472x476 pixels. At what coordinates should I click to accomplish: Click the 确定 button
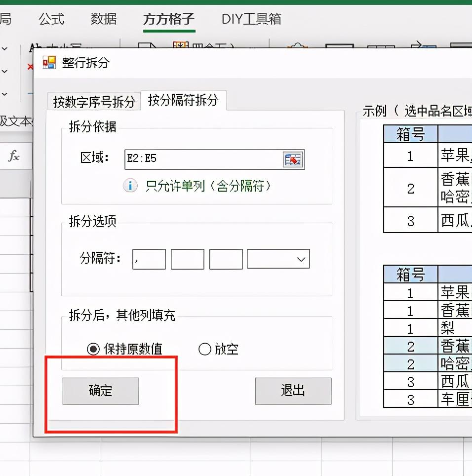tap(101, 391)
